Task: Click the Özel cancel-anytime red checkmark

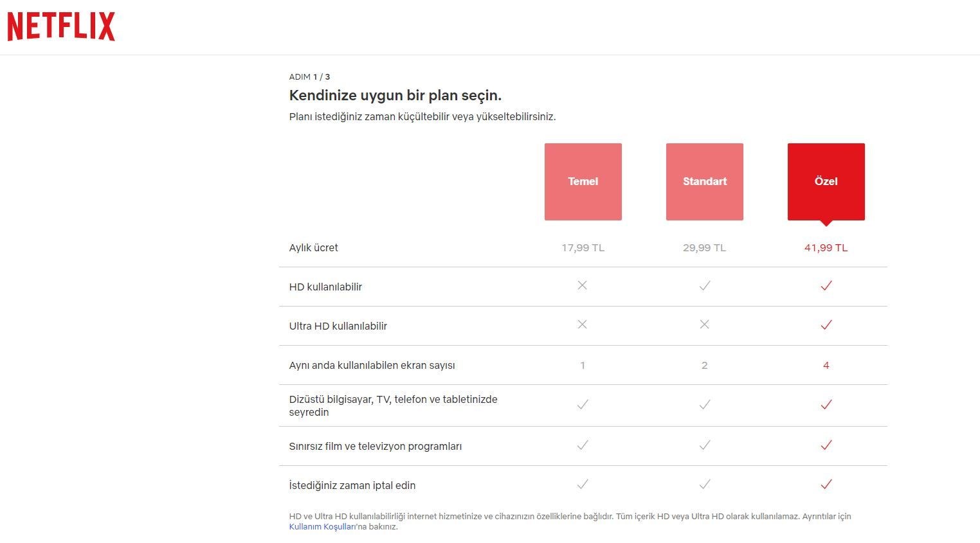Action: coord(826,485)
